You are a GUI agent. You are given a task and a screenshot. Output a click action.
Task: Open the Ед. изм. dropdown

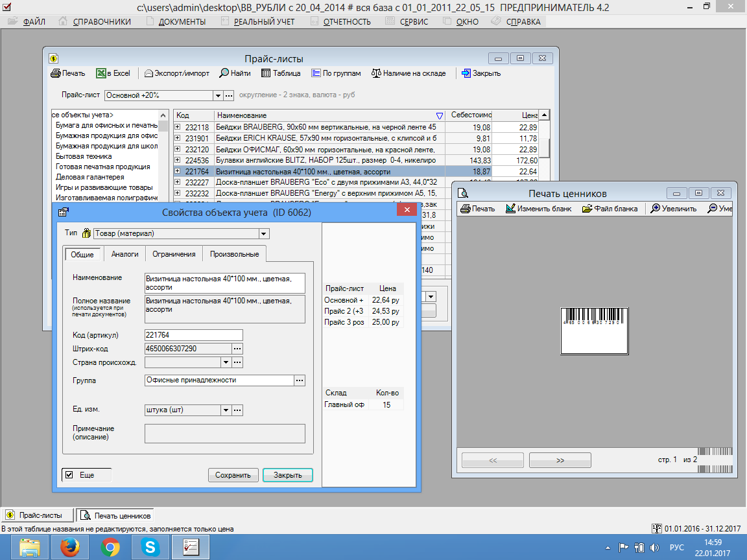(226, 410)
